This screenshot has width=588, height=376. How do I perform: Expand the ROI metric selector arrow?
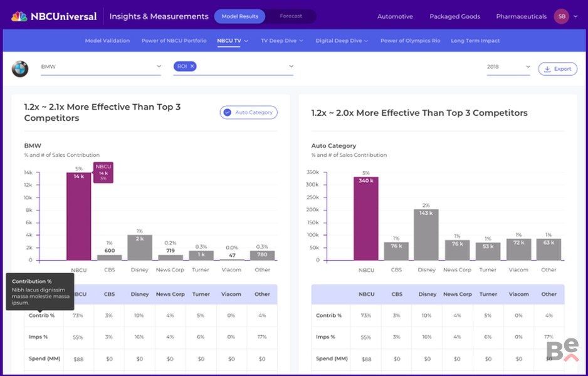click(x=291, y=66)
